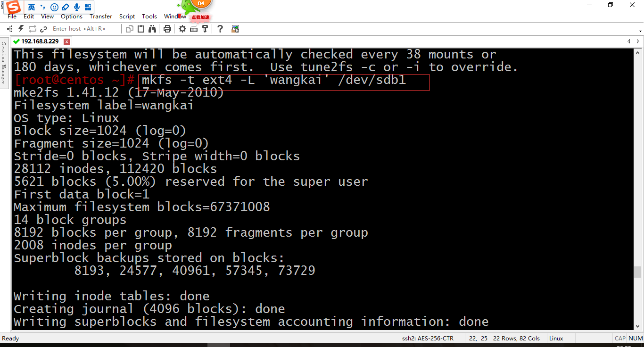This screenshot has height=347, width=644.
Task: Click the ssh2: AES-256-CTR status entry
Action: coord(428,338)
